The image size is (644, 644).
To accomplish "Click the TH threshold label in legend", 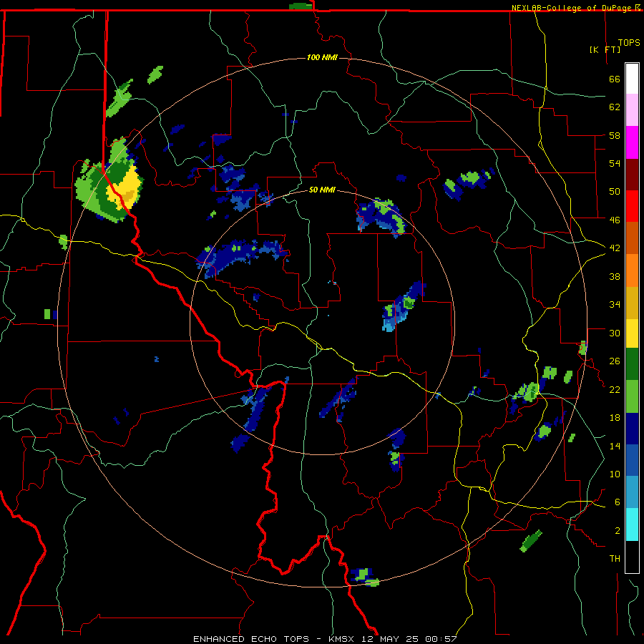I will pos(615,558).
